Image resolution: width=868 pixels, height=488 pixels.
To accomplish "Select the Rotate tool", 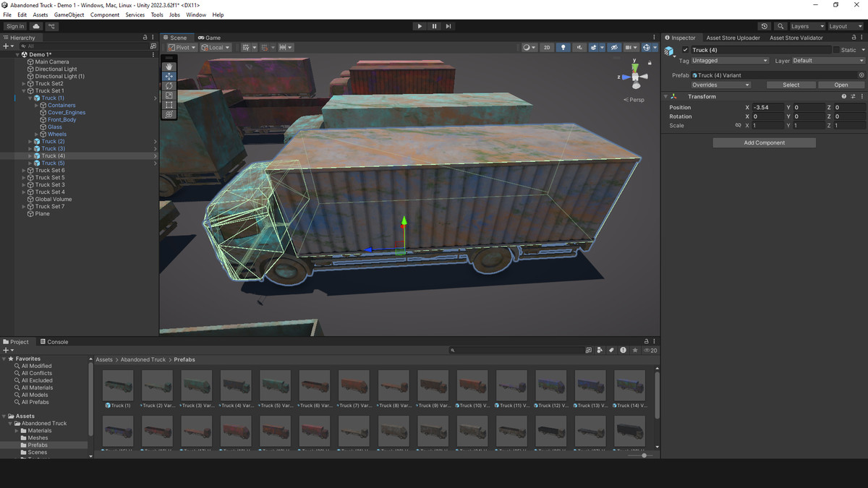I will [x=169, y=85].
